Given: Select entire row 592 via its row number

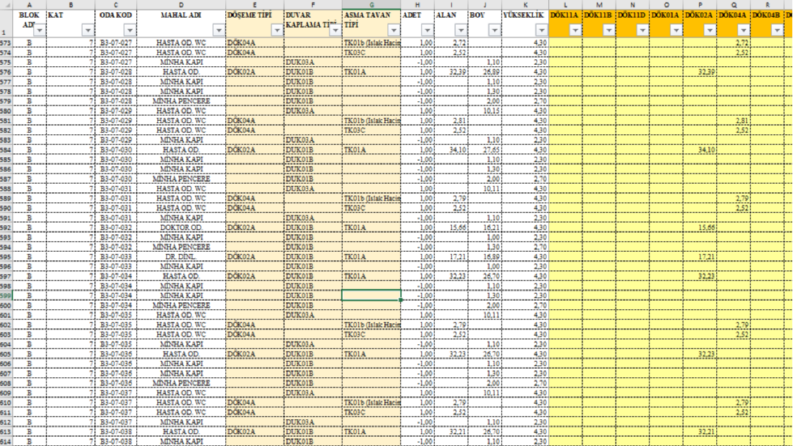Looking at the screenshot, I should coord(6,228).
